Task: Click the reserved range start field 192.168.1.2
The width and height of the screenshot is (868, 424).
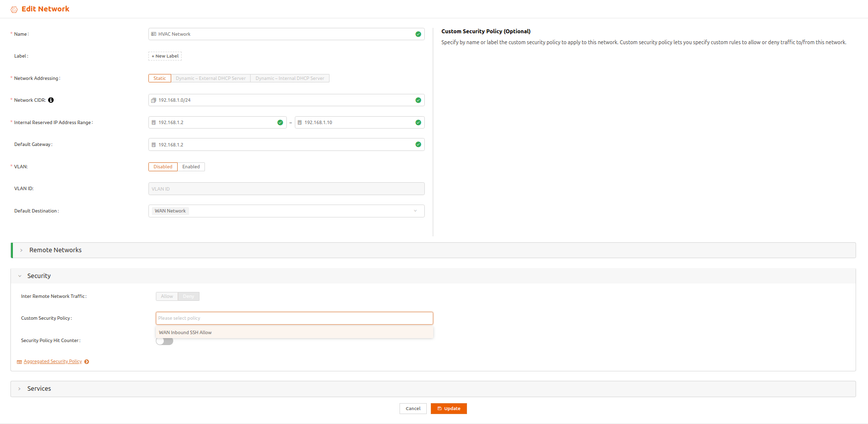Action: [x=217, y=123]
